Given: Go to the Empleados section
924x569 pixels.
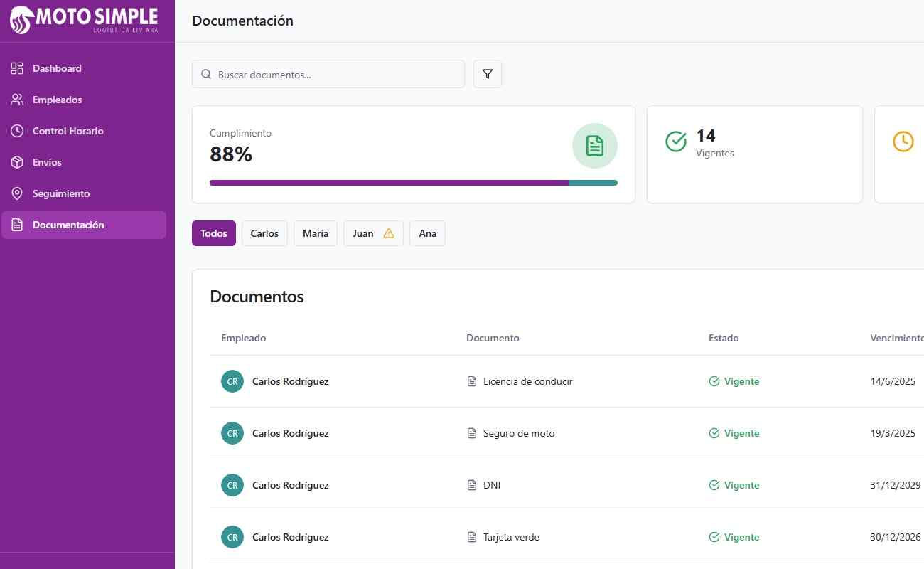Looking at the screenshot, I should [84, 100].
